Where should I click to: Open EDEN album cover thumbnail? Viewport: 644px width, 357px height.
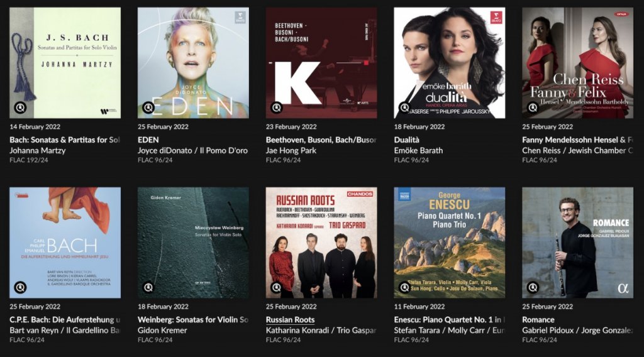click(193, 63)
